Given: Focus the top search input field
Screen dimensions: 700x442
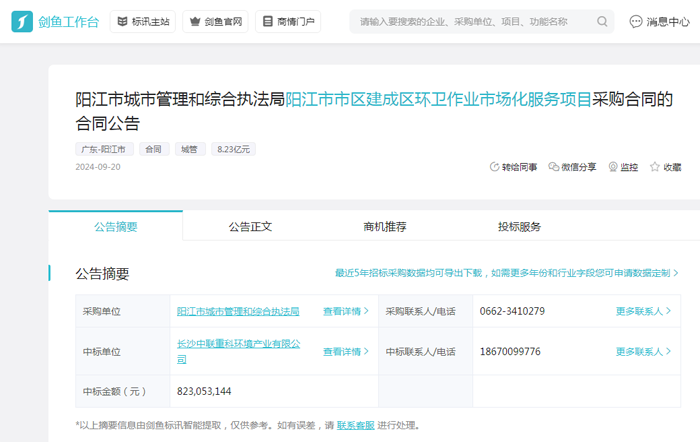Looking at the screenshot, I should pos(470,21).
